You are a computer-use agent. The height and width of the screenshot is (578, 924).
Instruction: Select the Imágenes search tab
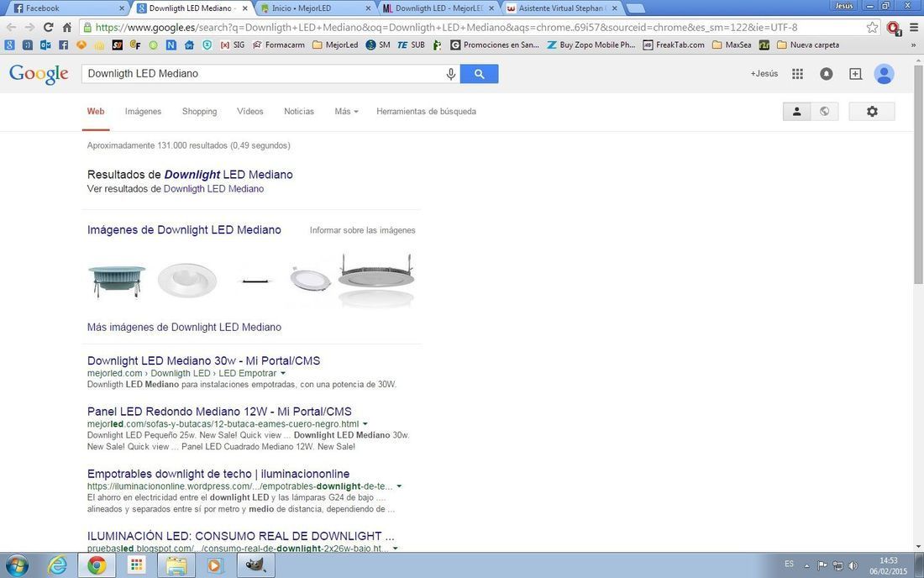[143, 112]
